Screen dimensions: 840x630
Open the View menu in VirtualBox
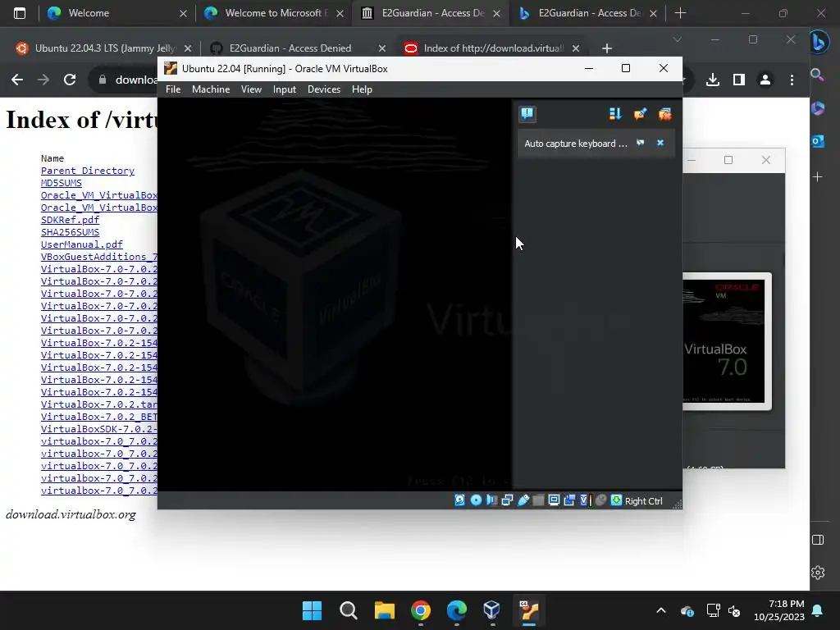click(x=251, y=89)
